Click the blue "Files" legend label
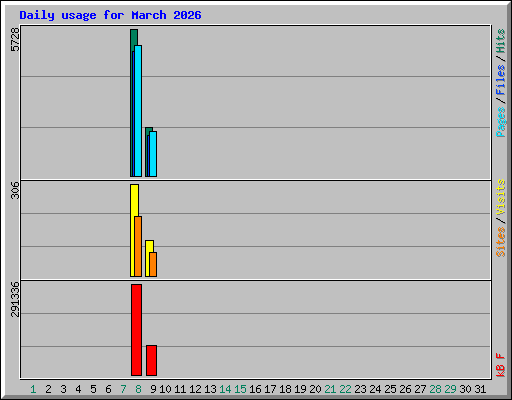The width and height of the screenshot is (512, 400). click(x=501, y=80)
